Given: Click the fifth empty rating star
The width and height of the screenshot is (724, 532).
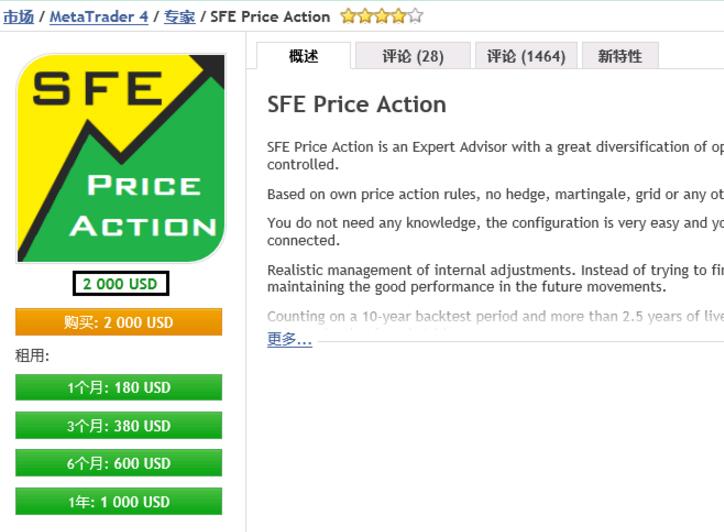Looking at the screenshot, I should pos(416,16).
